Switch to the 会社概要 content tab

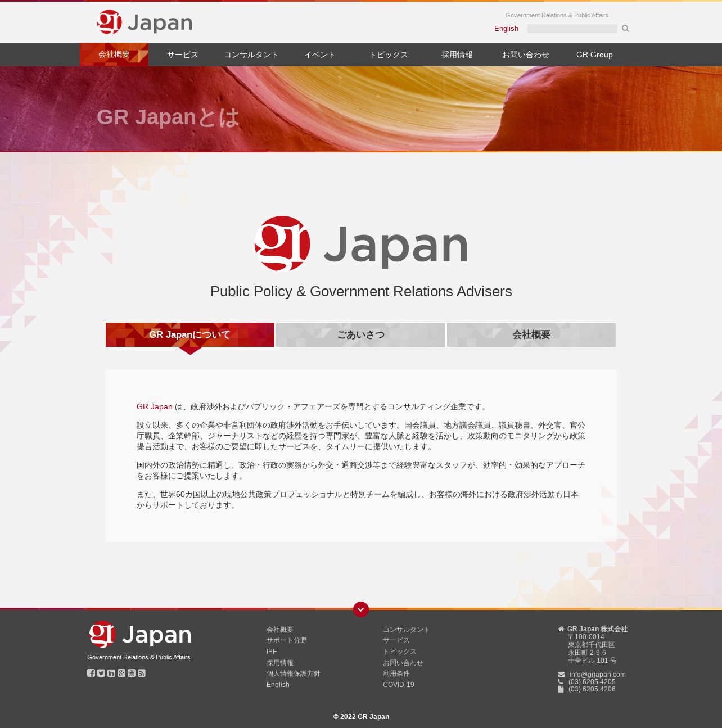click(531, 335)
